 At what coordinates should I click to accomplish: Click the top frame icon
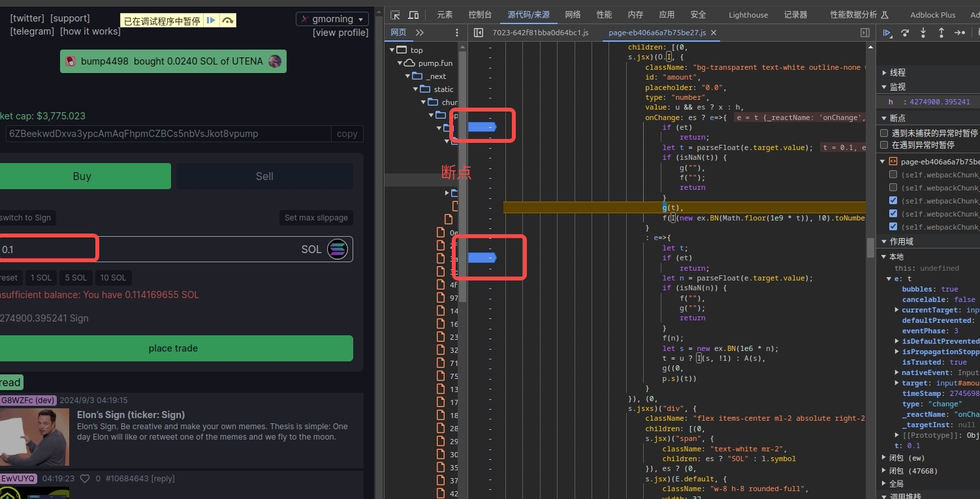point(402,50)
